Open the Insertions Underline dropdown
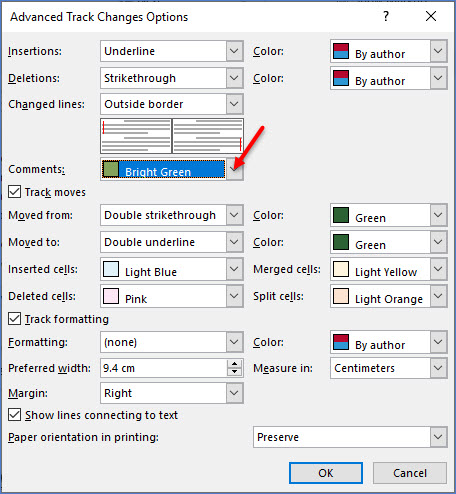This screenshot has height=494, width=456. click(x=234, y=51)
